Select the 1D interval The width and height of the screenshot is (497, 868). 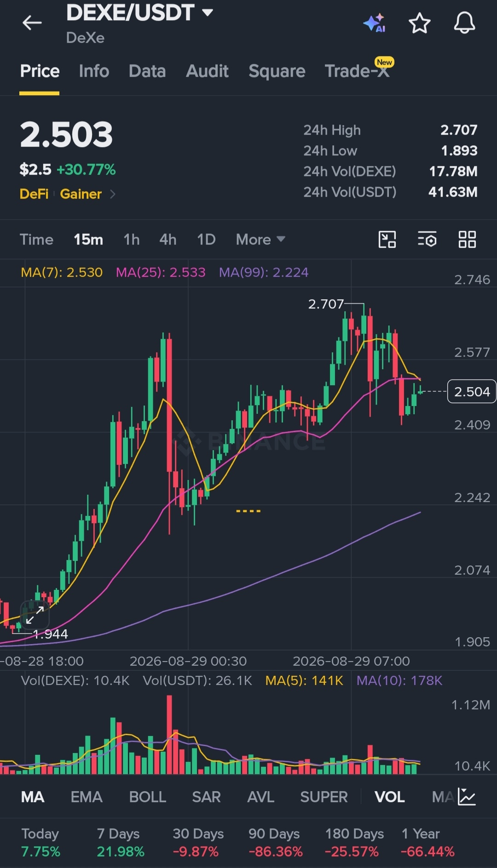click(x=206, y=240)
